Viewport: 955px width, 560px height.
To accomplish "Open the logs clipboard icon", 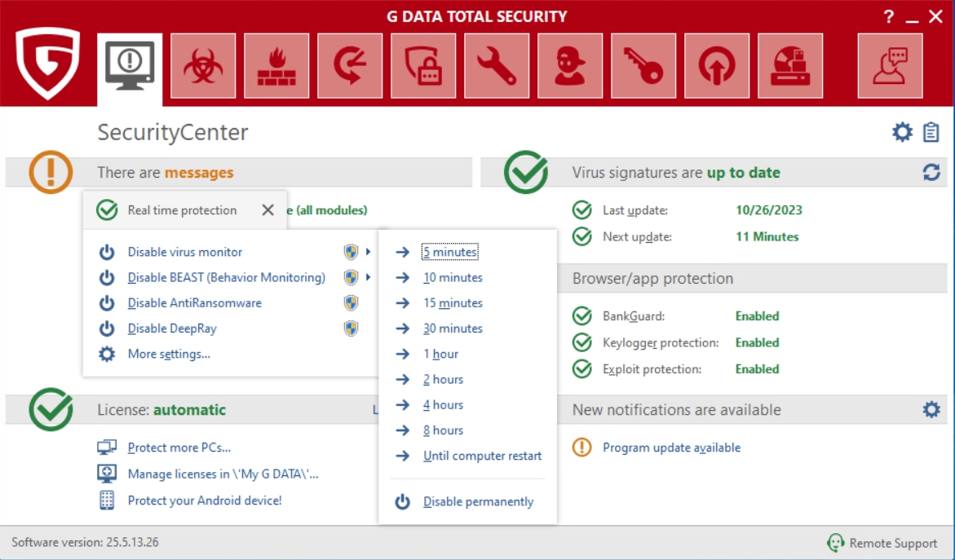I will (931, 132).
